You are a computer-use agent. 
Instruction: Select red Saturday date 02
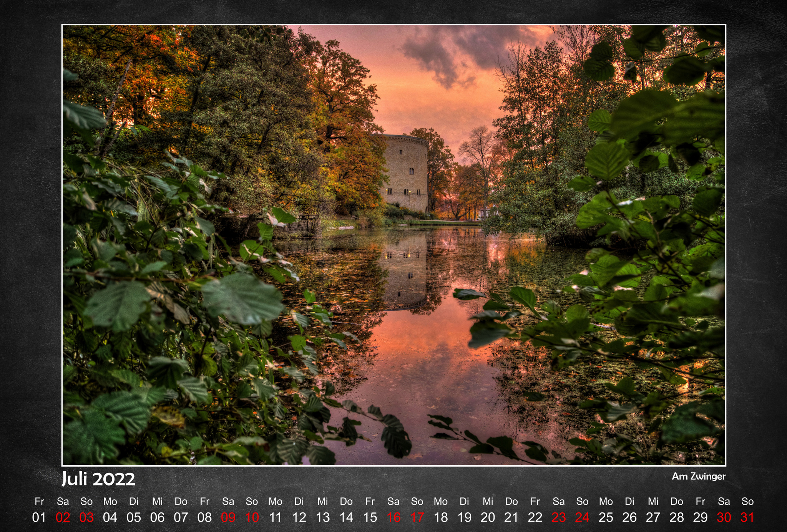click(63, 517)
